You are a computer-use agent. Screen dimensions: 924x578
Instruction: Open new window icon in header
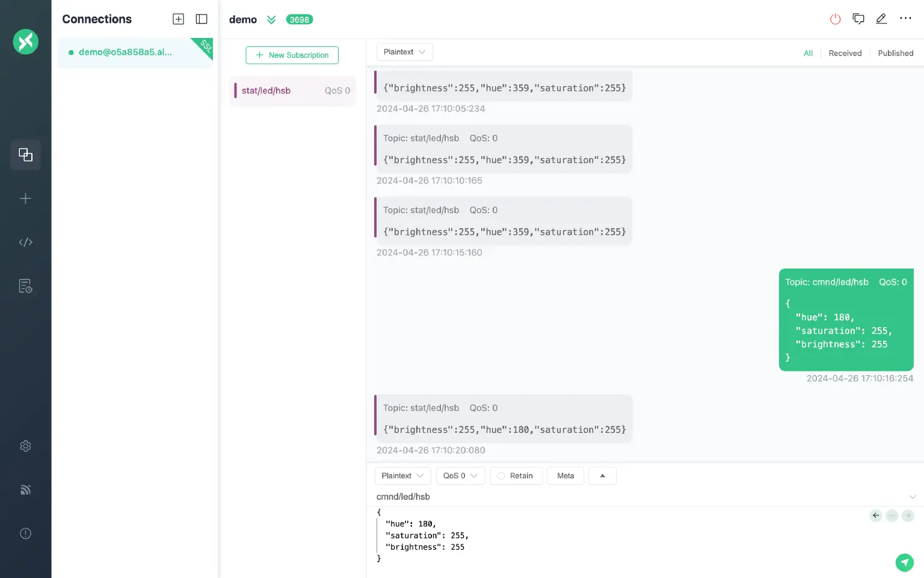[x=858, y=19]
